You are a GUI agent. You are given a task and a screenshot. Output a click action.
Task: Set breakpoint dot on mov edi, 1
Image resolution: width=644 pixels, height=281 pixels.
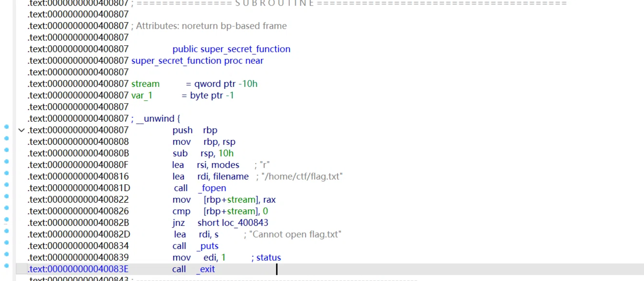point(6,254)
